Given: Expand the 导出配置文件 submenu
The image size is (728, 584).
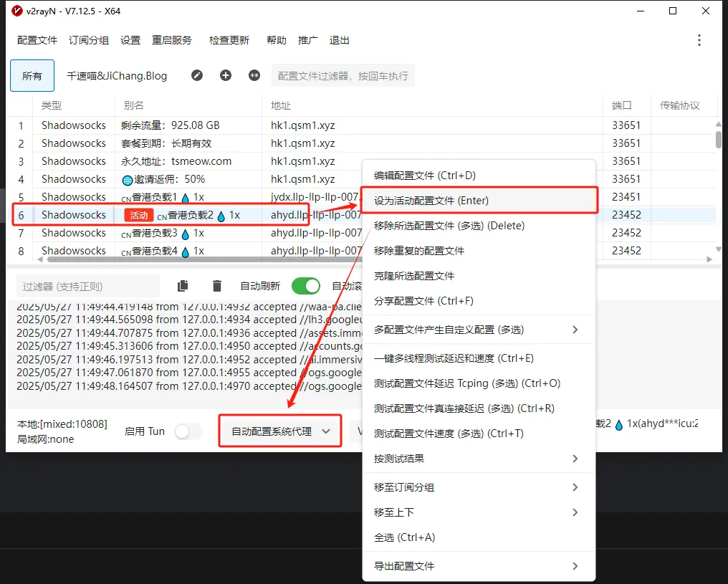Looking at the screenshot, I should (479, 566).
